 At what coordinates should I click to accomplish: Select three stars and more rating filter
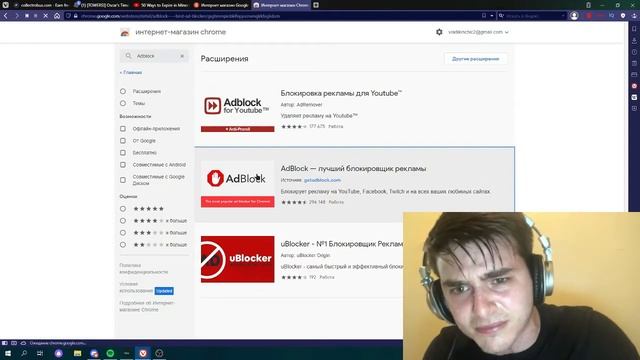click(123, 233)
